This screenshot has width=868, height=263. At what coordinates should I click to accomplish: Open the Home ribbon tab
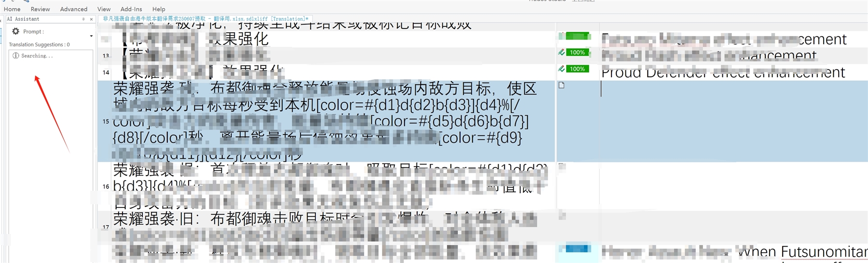pos(12,9)
